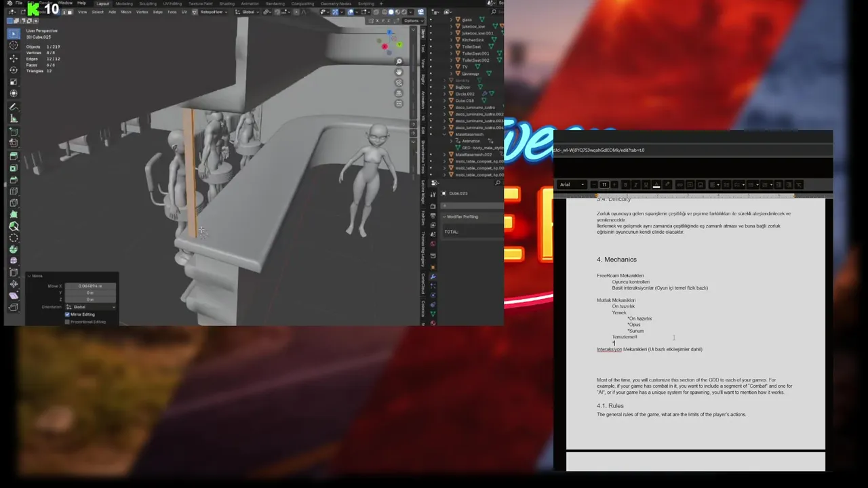Select the Move tool in Blender toolbar
The image size is (868, 488).
14,58
